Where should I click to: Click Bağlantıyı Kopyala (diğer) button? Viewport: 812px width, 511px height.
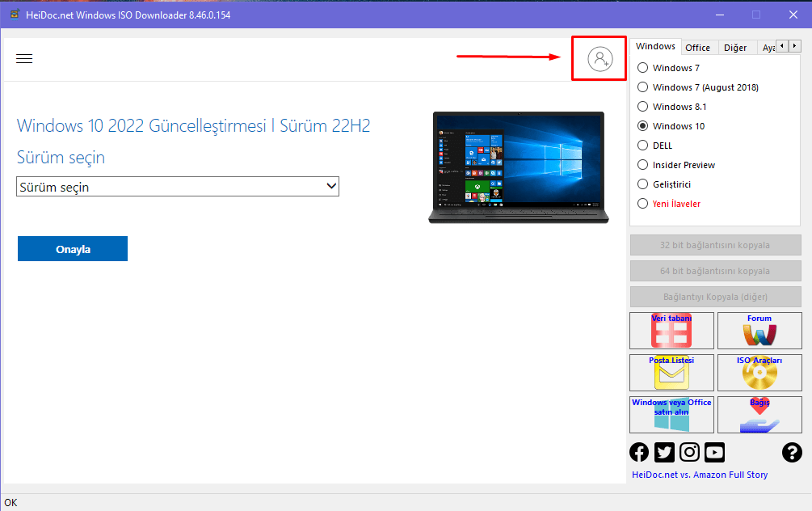[715, 297]
